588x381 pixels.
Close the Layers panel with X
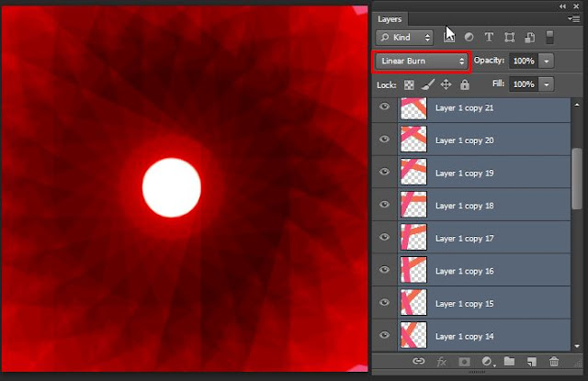pyautogui.click(x=576, y=6)
